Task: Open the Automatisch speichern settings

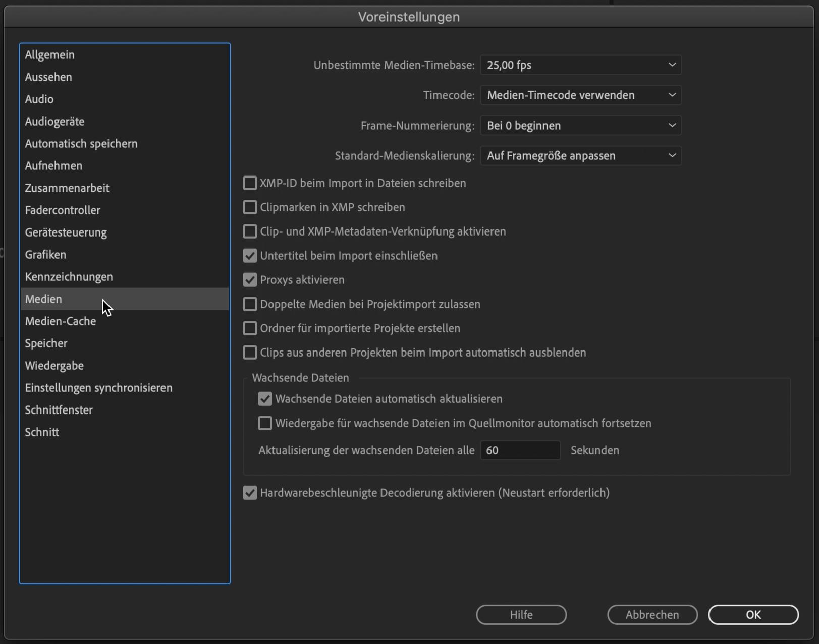Action: click(x=81, y=144)
